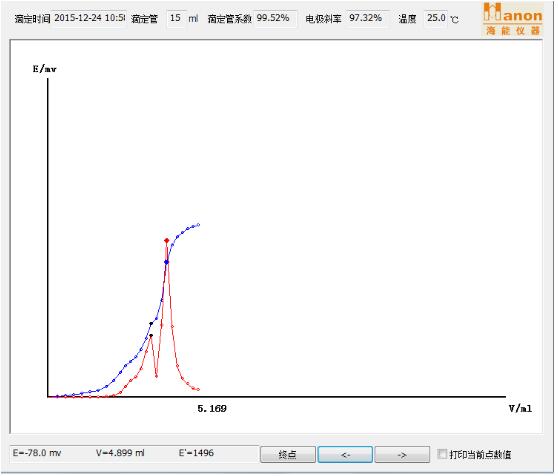Go to previous point with <- button
The image size is (558, 476).
coord(345,454)
